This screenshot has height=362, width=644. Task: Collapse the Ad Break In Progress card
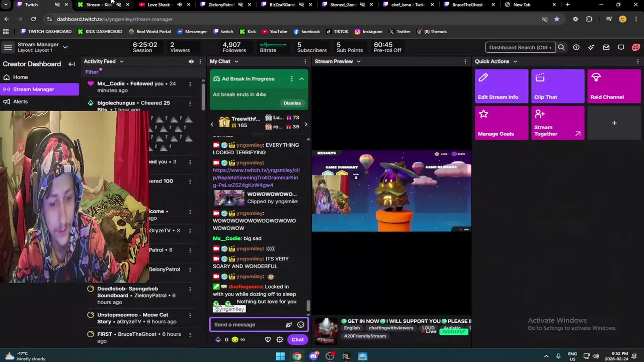point(301,79)
